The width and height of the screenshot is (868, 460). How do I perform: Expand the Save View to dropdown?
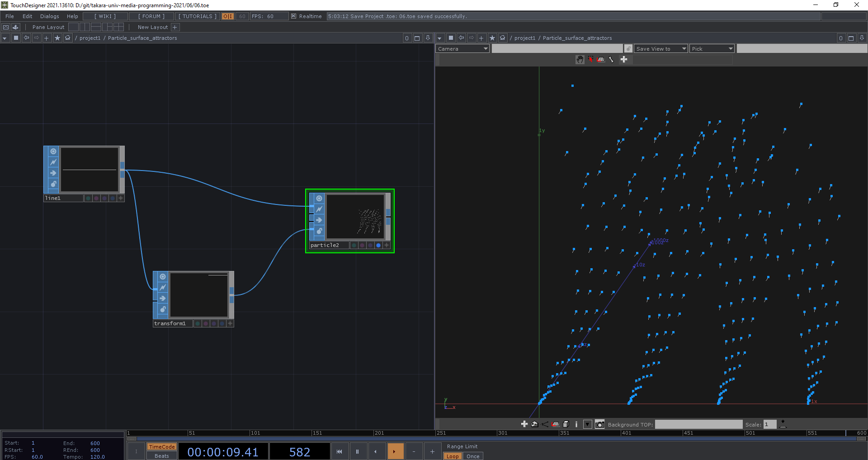[x=660, y=49]
